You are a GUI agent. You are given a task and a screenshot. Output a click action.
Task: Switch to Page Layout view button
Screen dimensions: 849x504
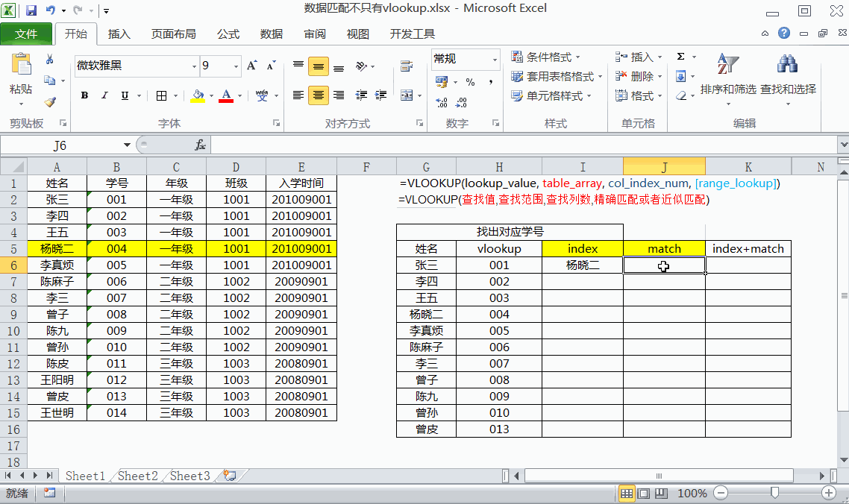pyautogui.click(x=644, y=493)
